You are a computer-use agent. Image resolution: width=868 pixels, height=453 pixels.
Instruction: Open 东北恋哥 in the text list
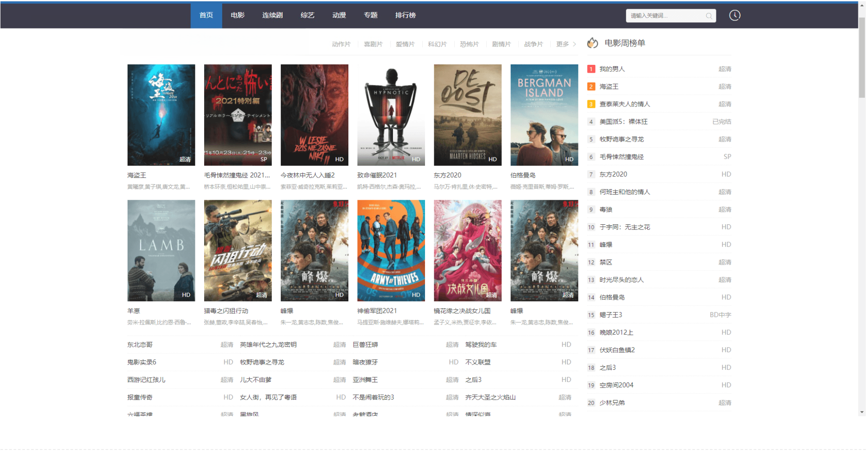point(140,345)
